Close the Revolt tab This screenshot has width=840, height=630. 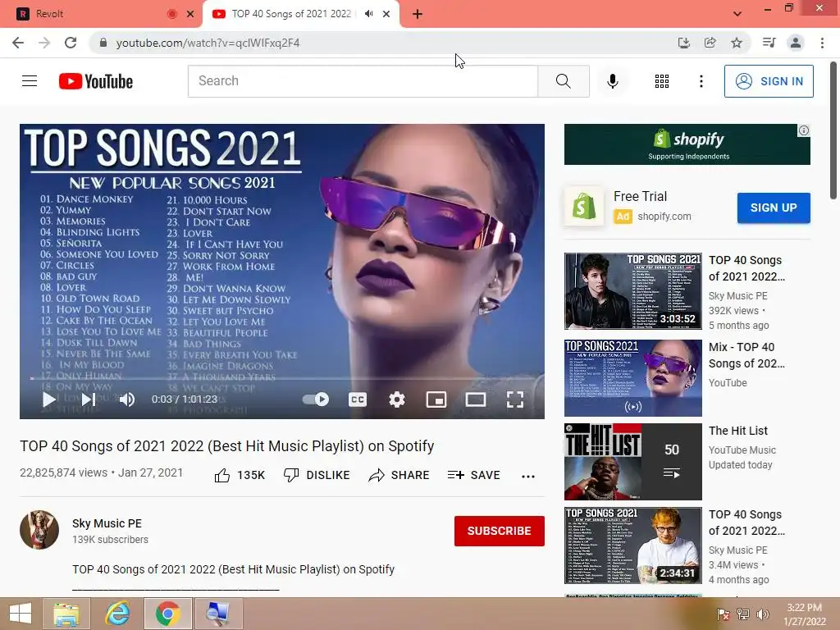click(x=190, y=14)
